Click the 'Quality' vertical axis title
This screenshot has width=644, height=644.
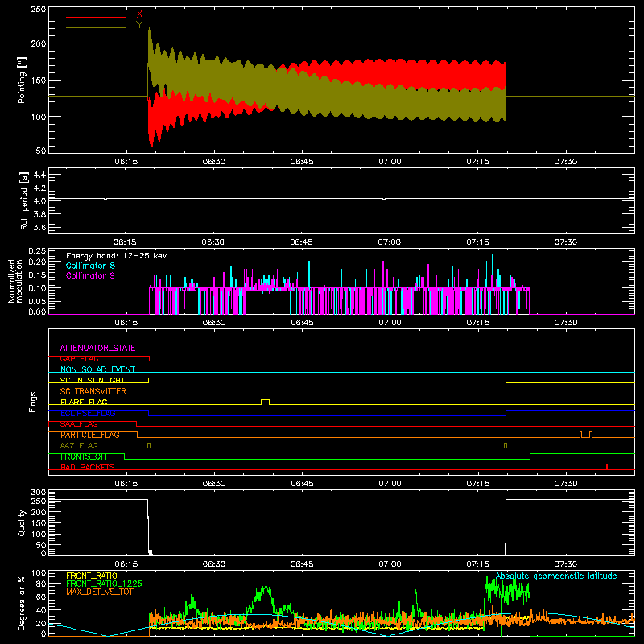22,522
